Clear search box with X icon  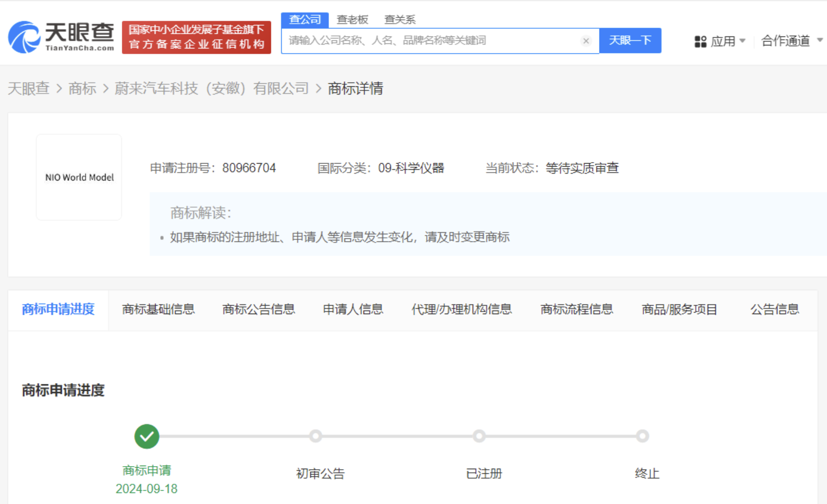[x=586, y=41]
